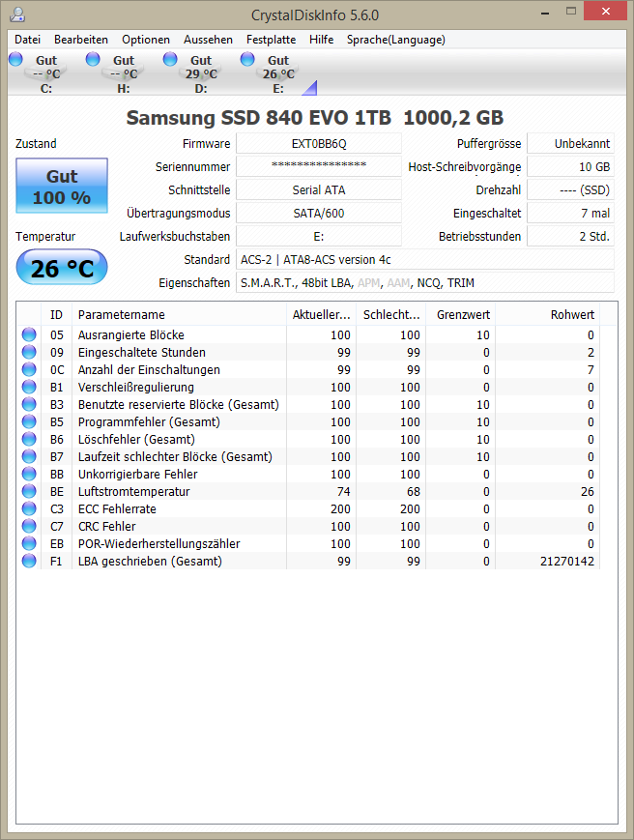This screenshot has height=840, width=634.
Task: Click status orb for C7 CRC Fehler
Action: tap(29, 526)
